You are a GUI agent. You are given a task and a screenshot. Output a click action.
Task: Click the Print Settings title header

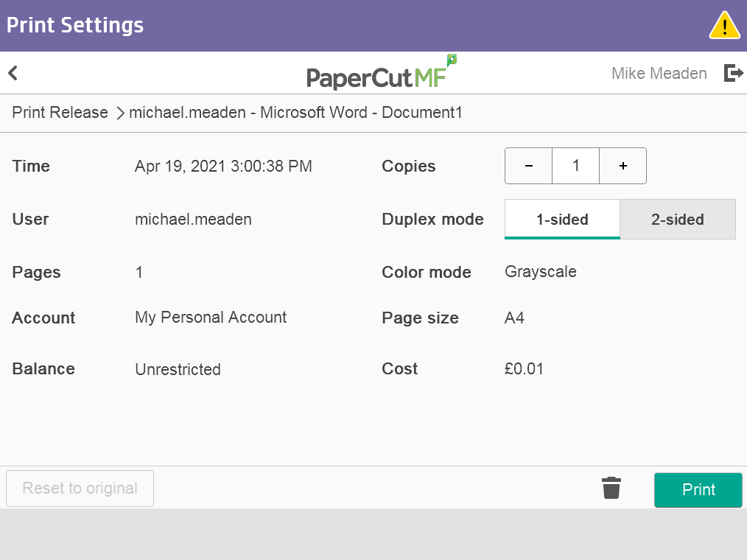[x=75, y=26]
